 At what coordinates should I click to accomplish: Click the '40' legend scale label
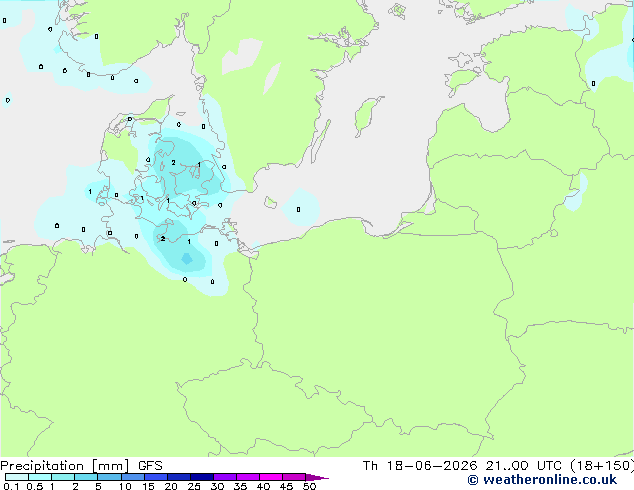click(x=263, y=486)
